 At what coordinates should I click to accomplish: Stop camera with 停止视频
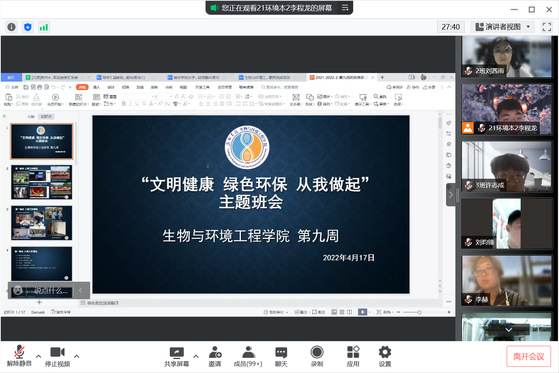[57, 357]
